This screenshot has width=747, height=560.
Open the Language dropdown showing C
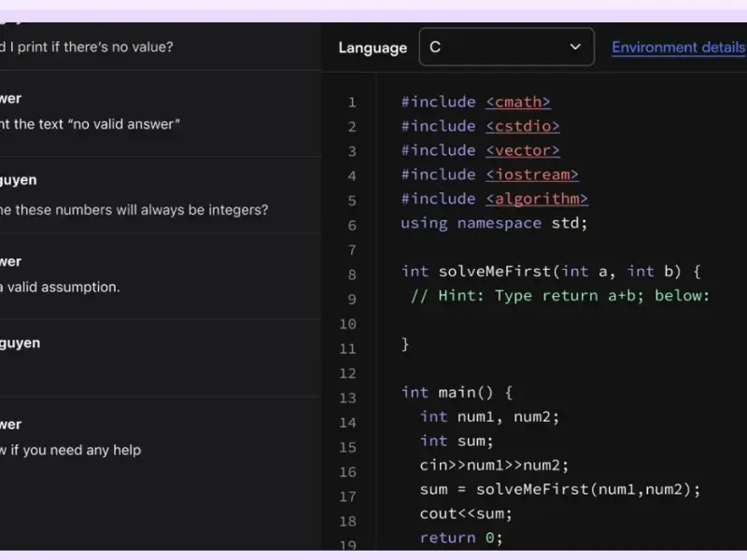tap(505, 47)
